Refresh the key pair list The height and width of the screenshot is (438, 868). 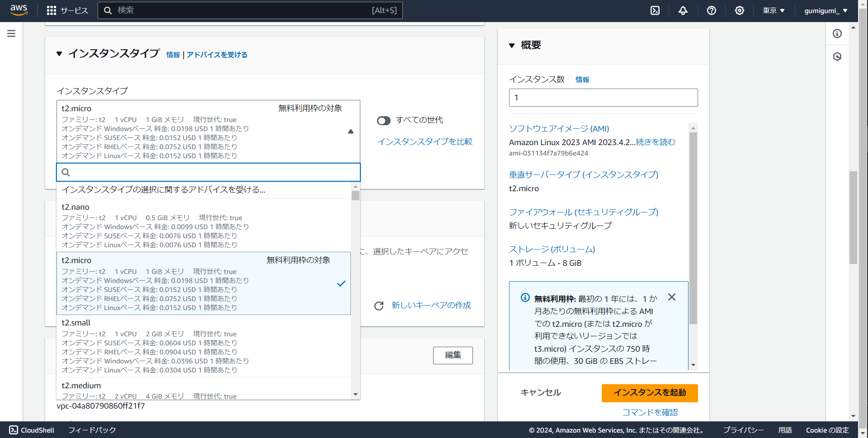[x=378, y=306]
